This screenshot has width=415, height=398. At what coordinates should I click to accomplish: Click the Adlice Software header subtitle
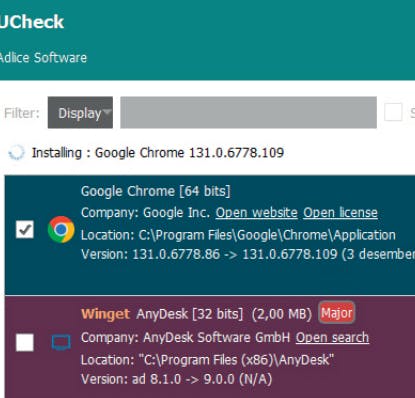click(43, 58)
